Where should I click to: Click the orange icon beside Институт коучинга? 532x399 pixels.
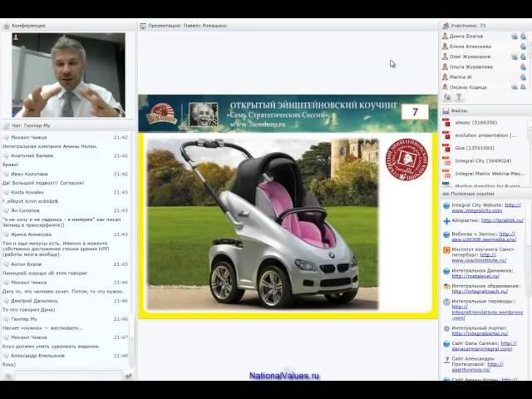pyautogui.click(x=446, y=250)
